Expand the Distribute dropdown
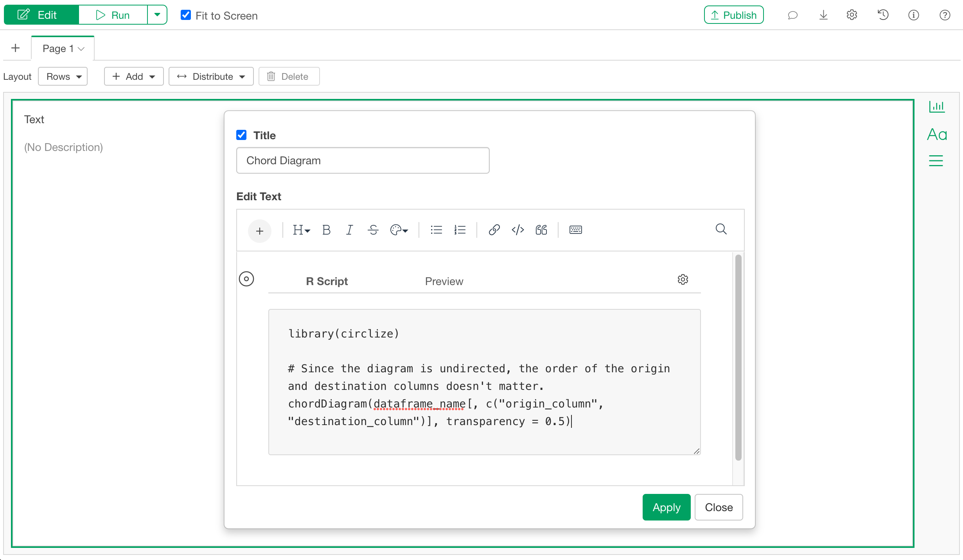 tap(211, 76)
